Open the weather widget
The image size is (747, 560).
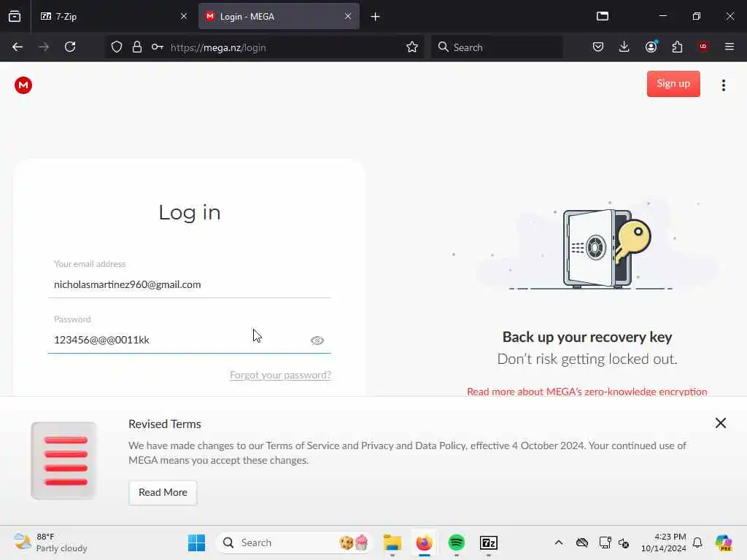(50, 542)
